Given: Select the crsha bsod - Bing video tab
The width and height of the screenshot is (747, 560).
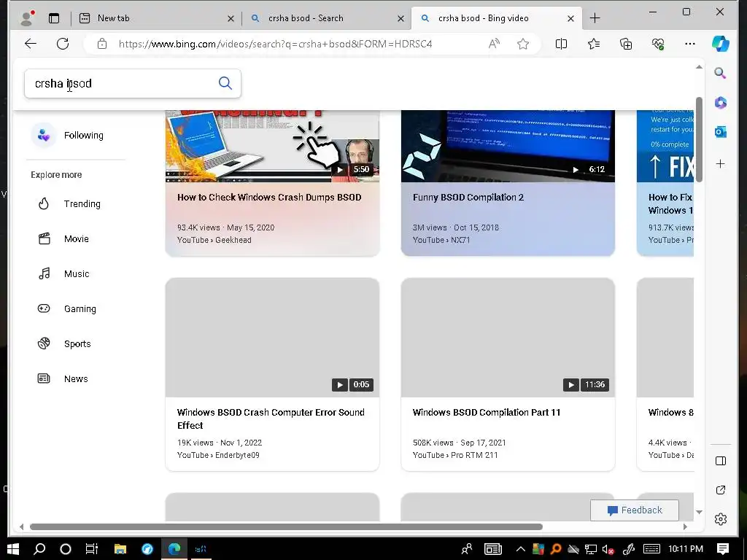Looking at the screenshot, I should click(496, 18).
